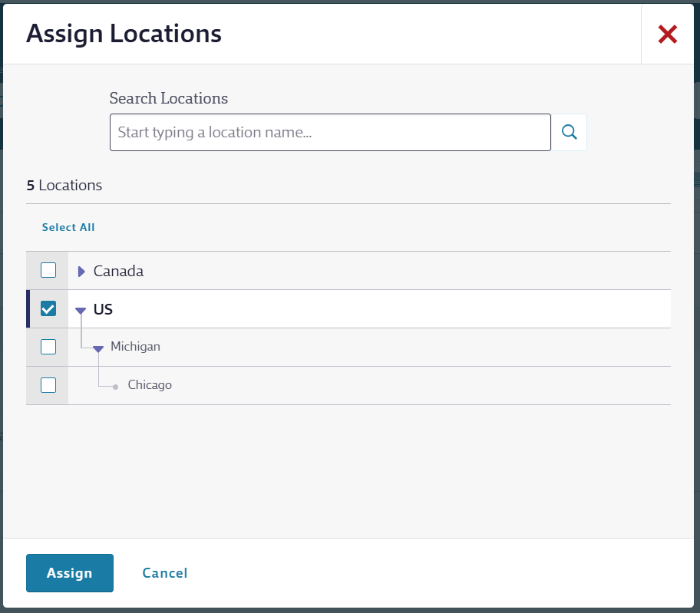Viewport: 700px width, 613px height.
Task: Select the Canada row label
Action: [x=118, y=272]
